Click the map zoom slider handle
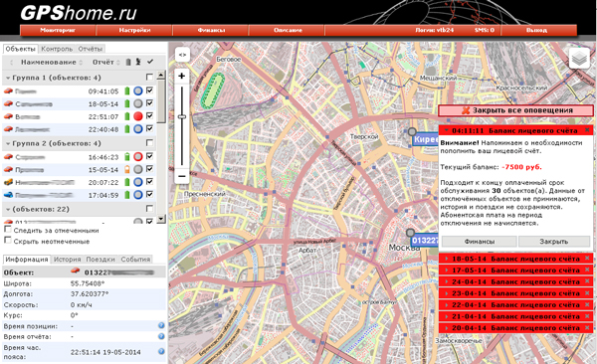597x364 pixels. (182, 117)
